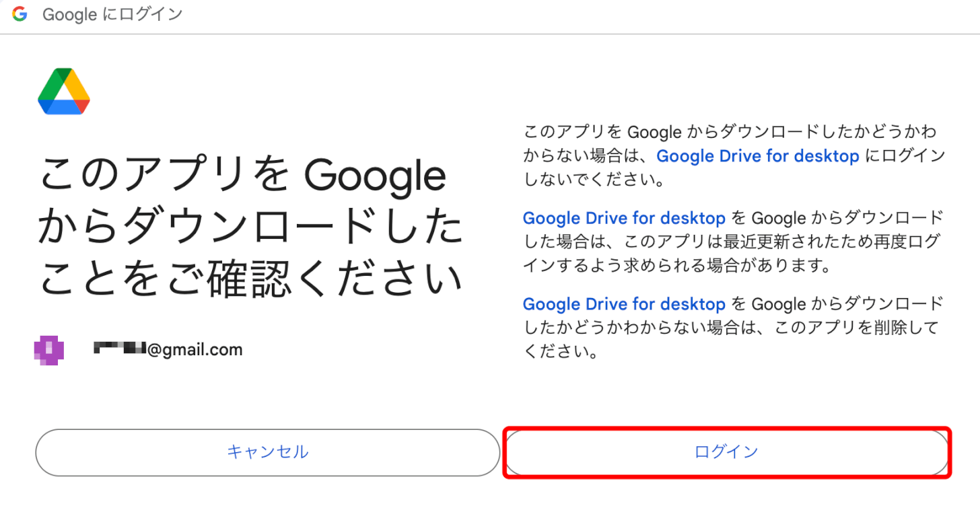
Task: Open the first Google Drive for desktop link
Action: point(758,155)
